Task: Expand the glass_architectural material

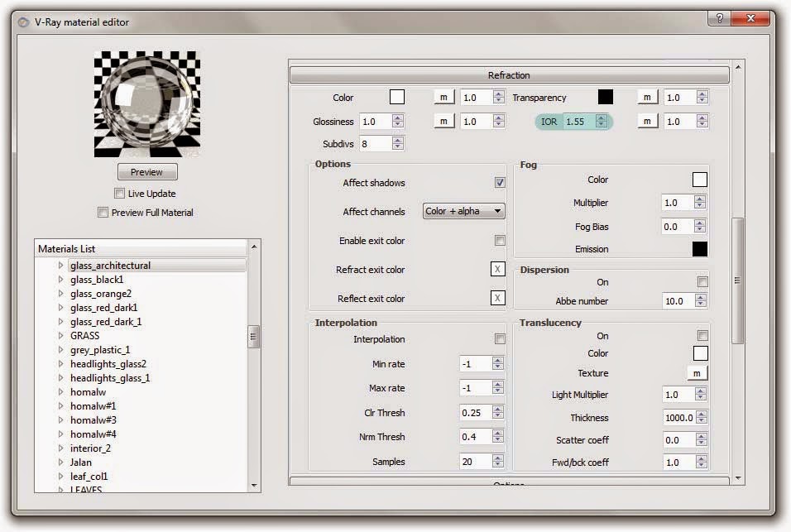Action: [x=60, y=266]
